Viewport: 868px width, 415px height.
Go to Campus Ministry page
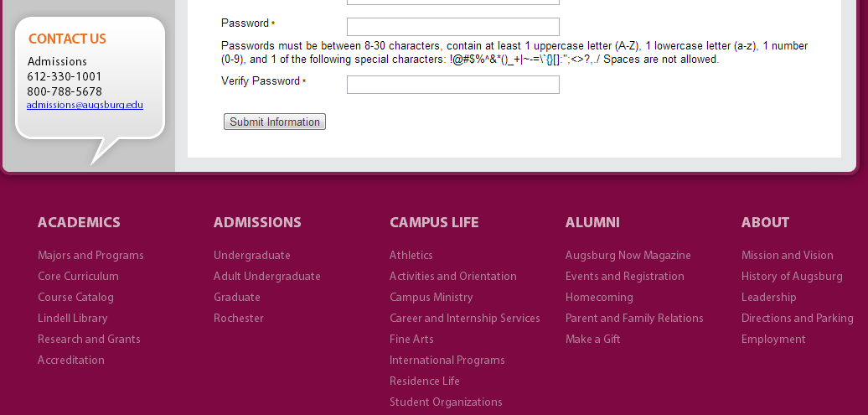pos(431,297)
